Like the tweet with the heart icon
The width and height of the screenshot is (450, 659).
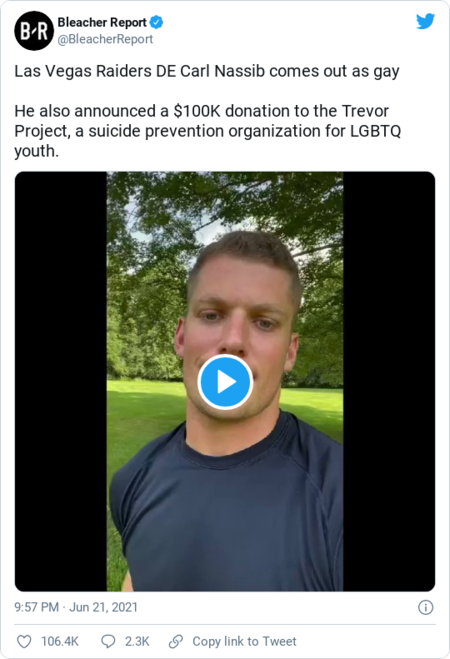[24, 641]
